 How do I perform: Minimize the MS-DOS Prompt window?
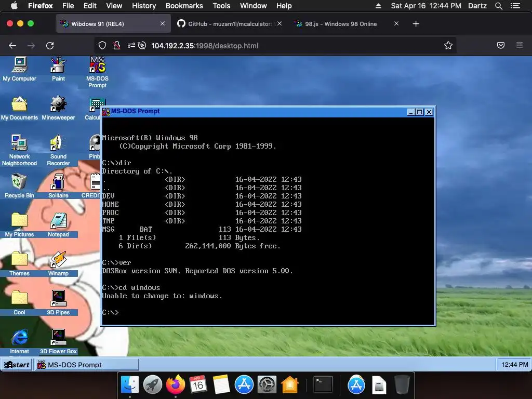[411, 112]
